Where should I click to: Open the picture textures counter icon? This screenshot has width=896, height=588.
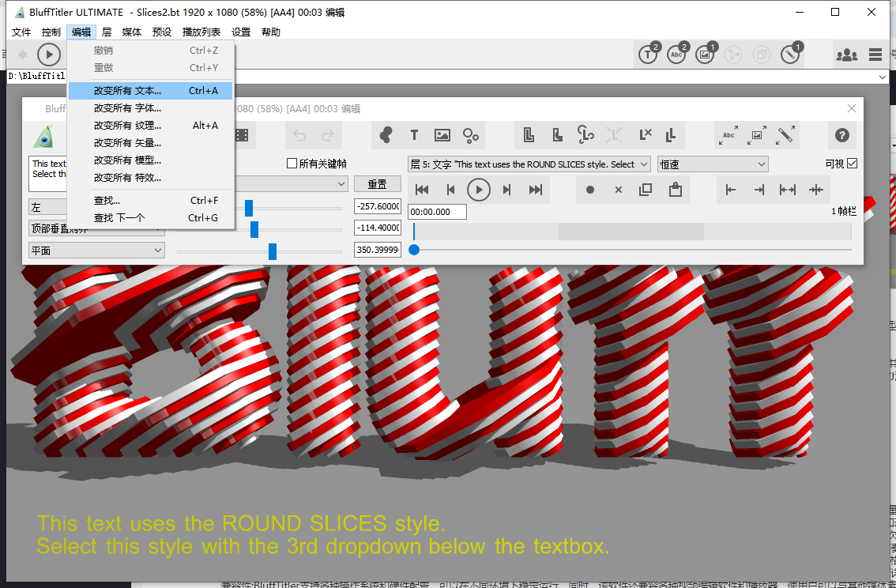coord(706,55)
